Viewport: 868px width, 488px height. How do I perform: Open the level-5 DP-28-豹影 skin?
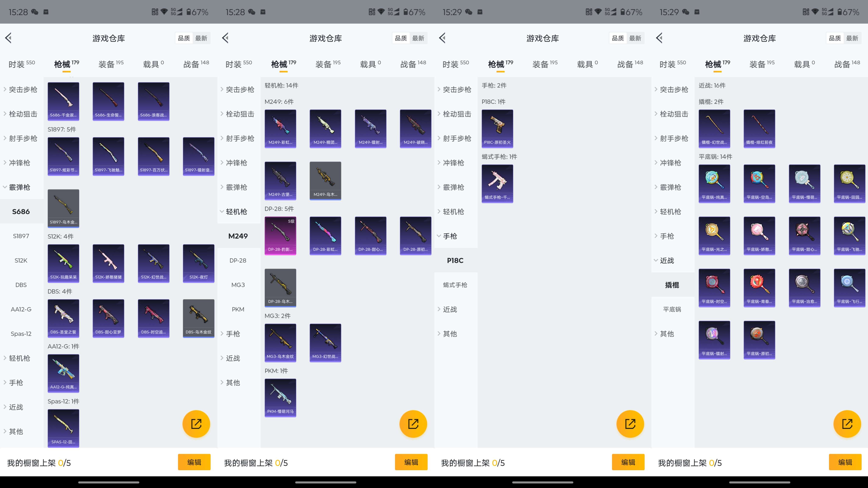click(280, 236)
